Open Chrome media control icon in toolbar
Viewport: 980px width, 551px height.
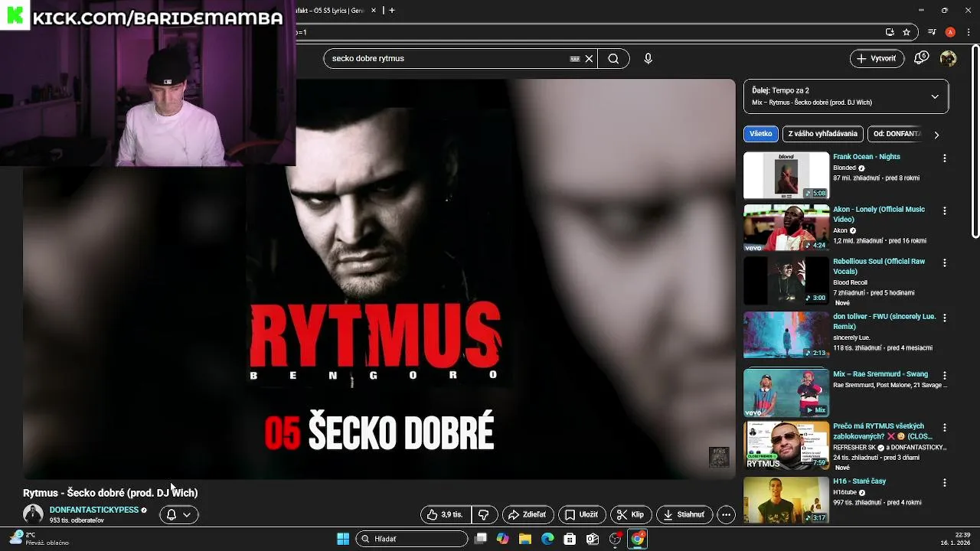[932, 32]
